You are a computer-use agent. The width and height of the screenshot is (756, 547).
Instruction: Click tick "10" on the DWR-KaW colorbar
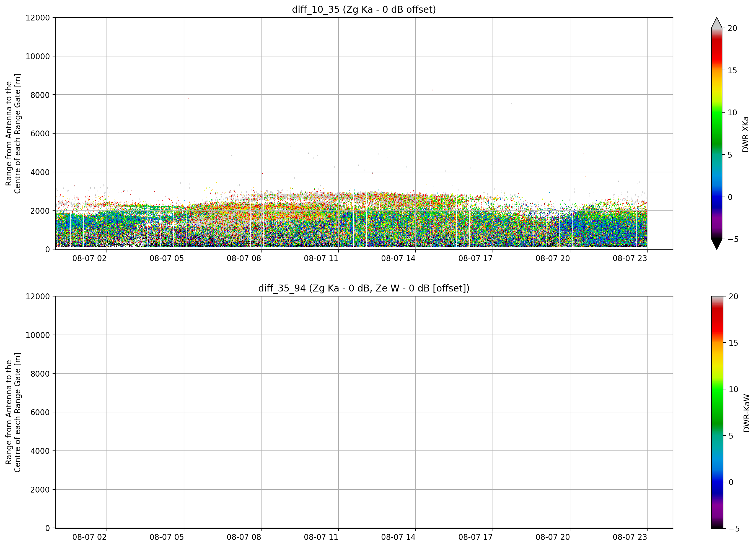pyautogui.click(x=733, y=389)
